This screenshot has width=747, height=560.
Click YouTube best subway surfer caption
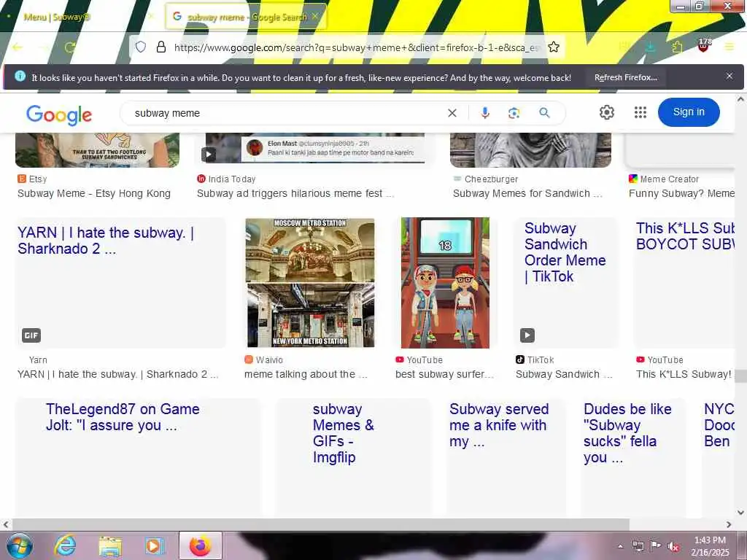point(444,374)
